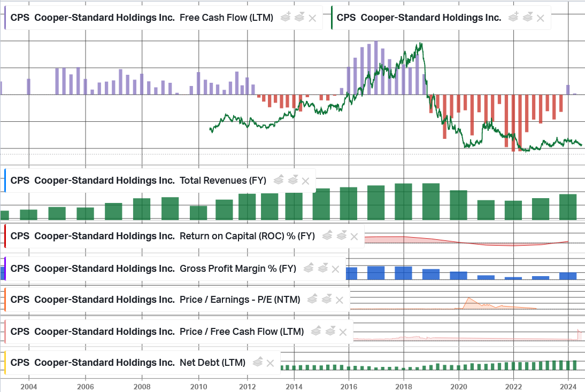Screen dimensions: 585x392
Task: Click the 2024 label on the time axis
Action: click(x=568, y=387)
